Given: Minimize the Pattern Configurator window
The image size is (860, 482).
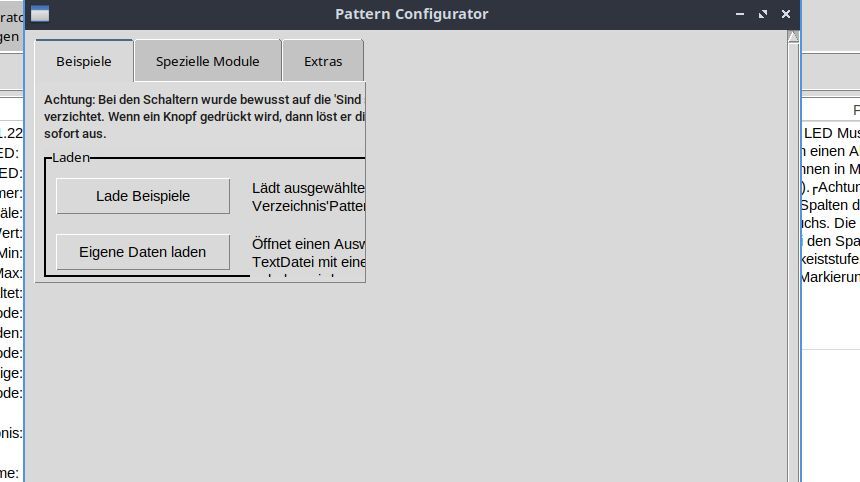Looking at the screenshot, I should click(x=740, y=14).
